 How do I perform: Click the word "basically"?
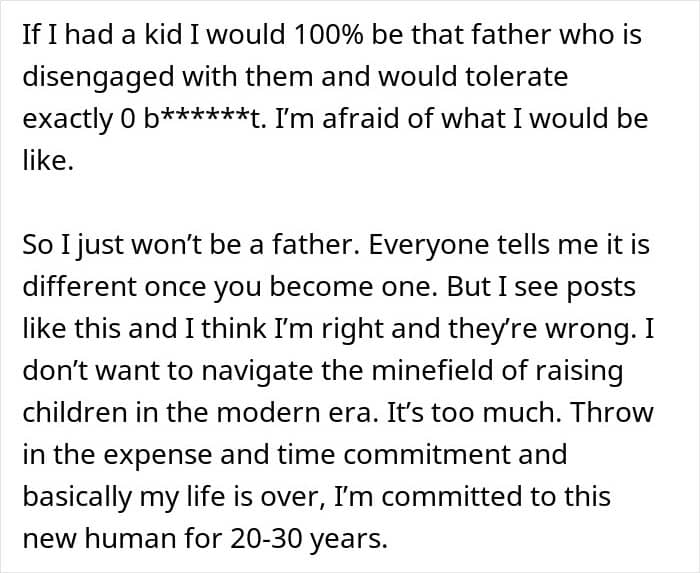pyautogui.click(x=73, y=498)
